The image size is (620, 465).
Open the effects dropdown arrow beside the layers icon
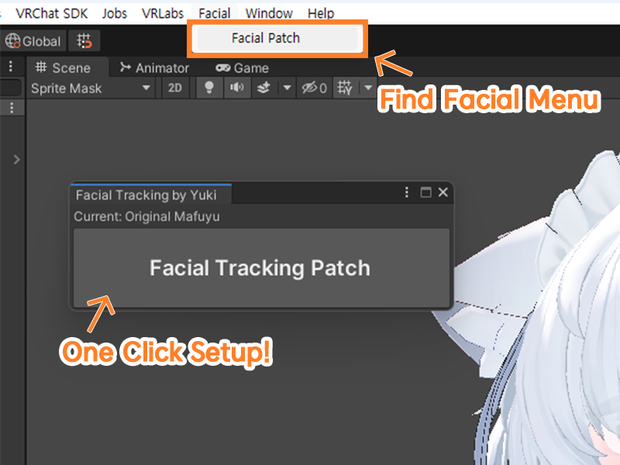pos(287,88)
